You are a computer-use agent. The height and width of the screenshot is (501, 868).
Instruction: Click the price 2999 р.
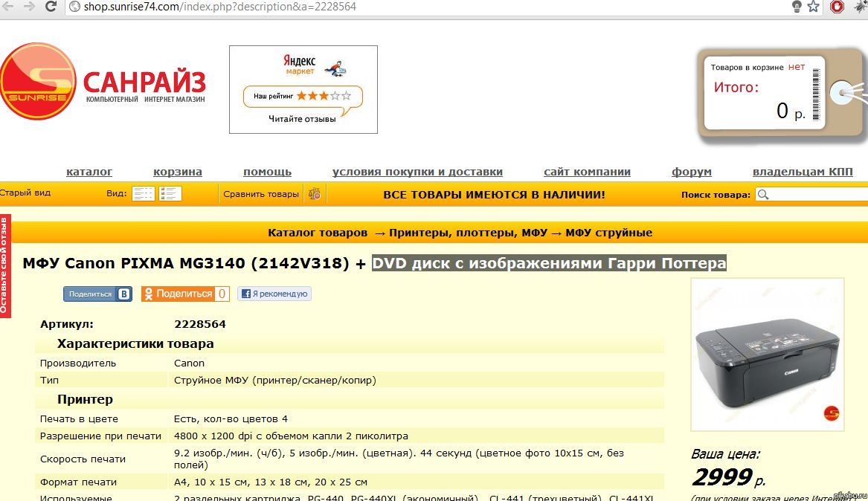728,476
